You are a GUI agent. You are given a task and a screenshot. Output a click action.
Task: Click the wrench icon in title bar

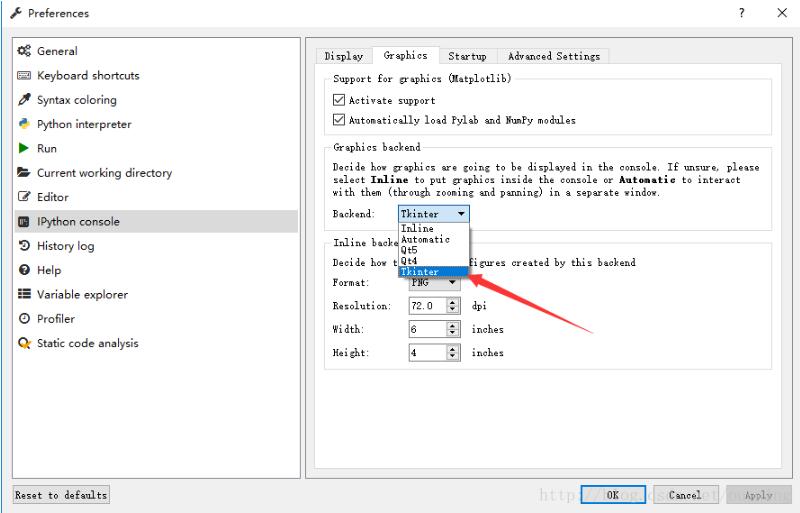[16, 13]
